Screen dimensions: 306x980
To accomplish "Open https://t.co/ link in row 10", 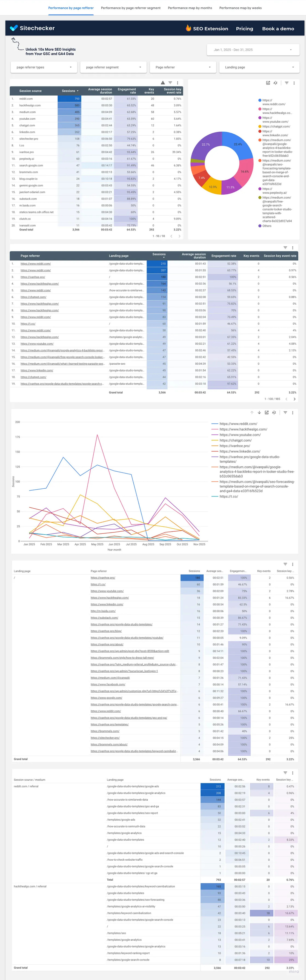I will point(28,324).
